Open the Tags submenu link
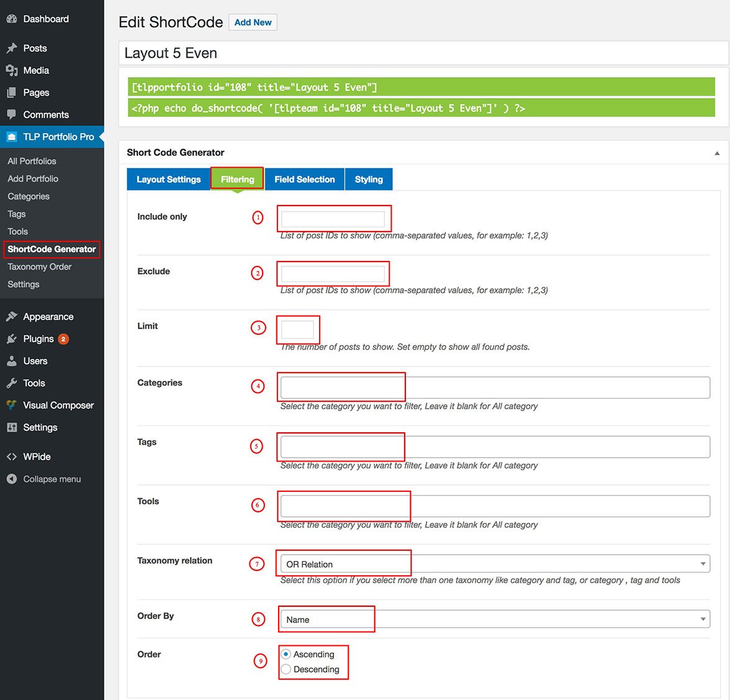Screen dimensions: 730x700 [16, 214]
